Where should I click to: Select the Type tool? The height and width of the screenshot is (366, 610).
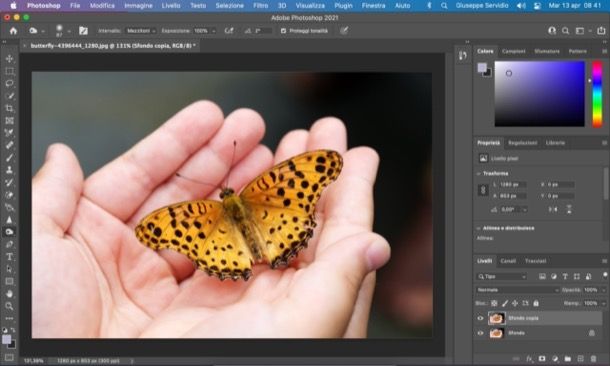click(9, 257)
